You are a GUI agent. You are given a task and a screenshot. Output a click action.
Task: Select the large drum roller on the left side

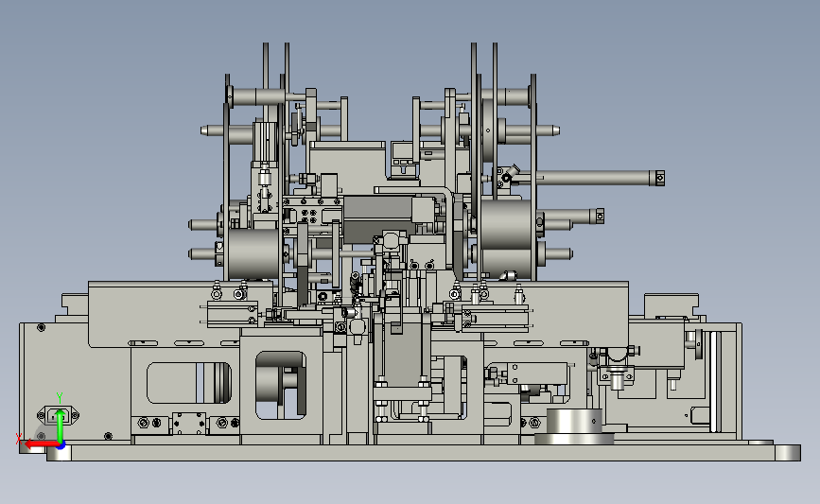pyautogui.click(x=253, y=253)
